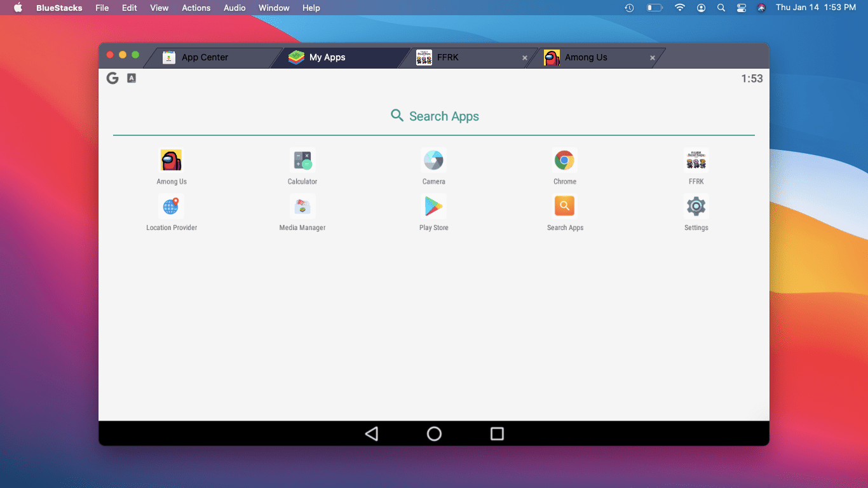Screen dimensions: 868x488
Task: Click the Siri icon in menu bar
Action: pos(761,8)
